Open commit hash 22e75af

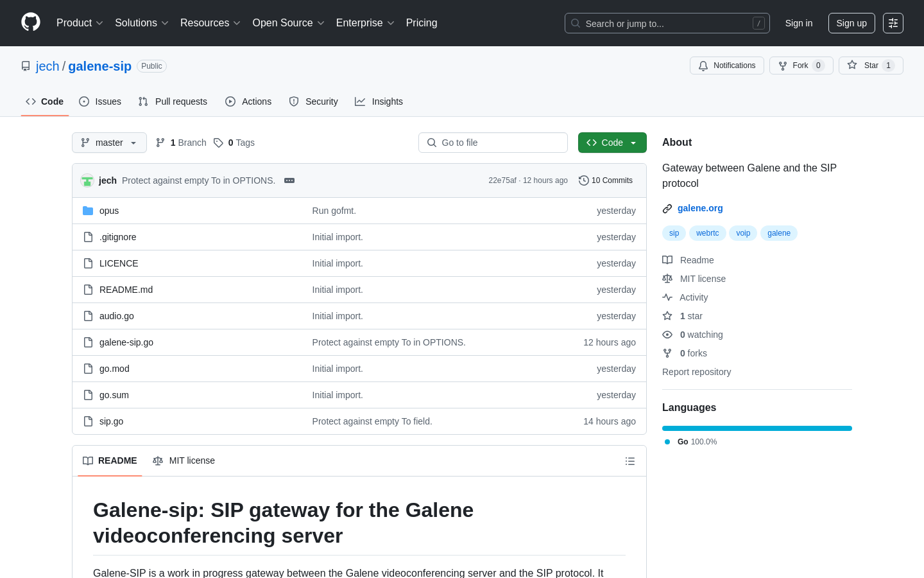(502, 180)
